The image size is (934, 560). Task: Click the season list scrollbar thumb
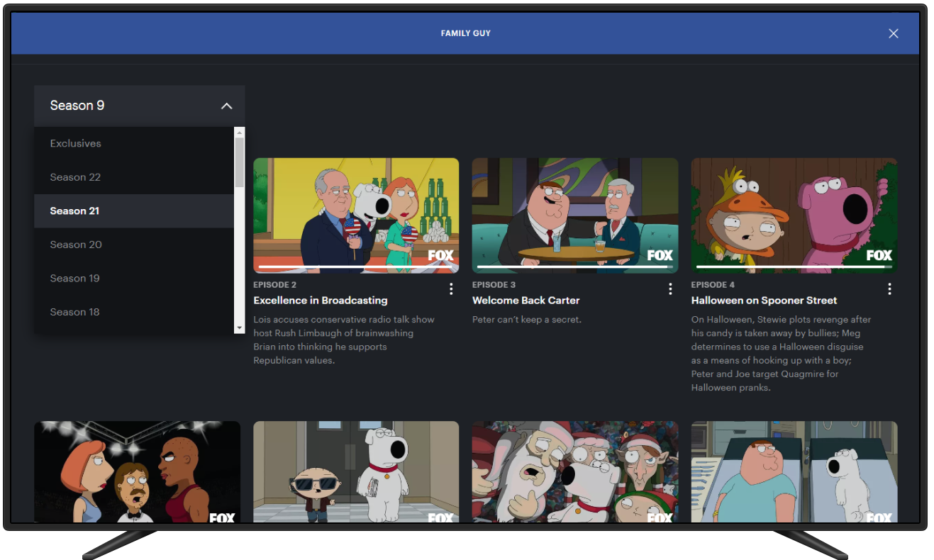pos(239,162)
